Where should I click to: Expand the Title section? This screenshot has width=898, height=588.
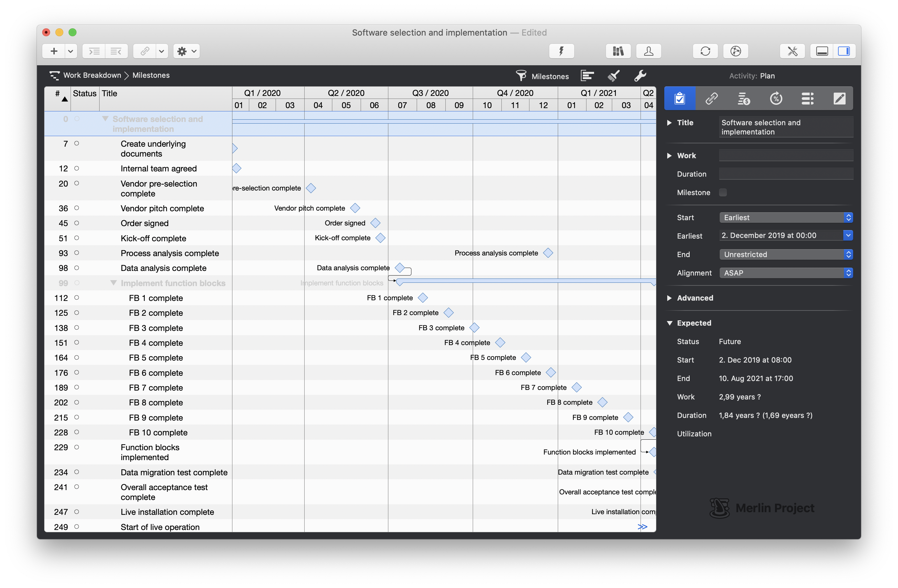click(669, 123)
